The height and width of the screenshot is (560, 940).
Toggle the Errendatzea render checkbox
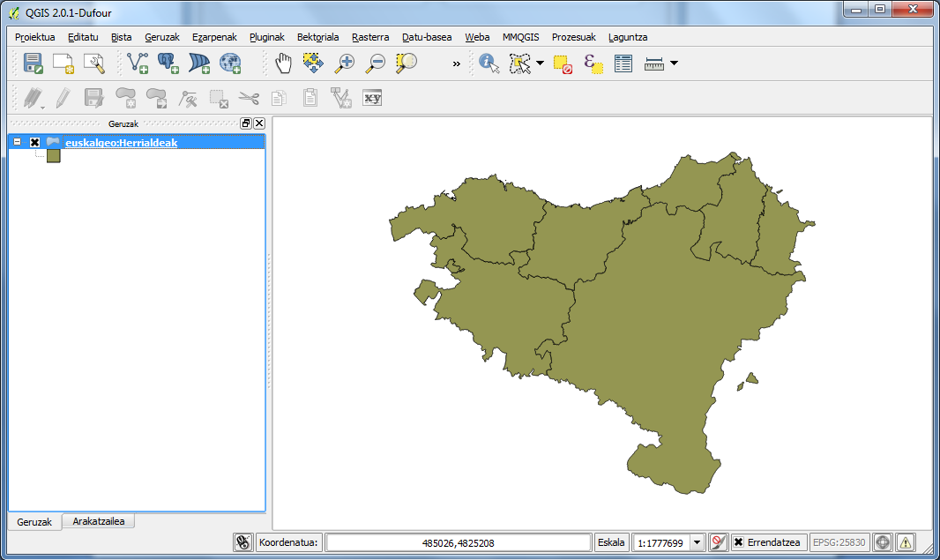click(x=739, y=542)
